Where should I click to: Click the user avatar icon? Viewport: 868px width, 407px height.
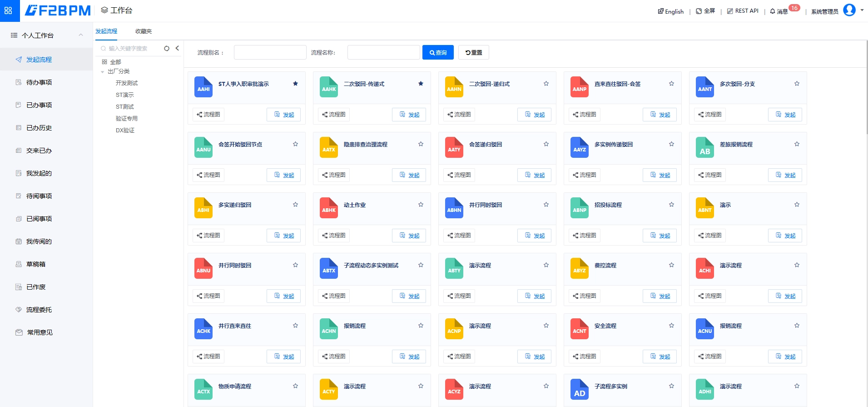tap(849, 10)
